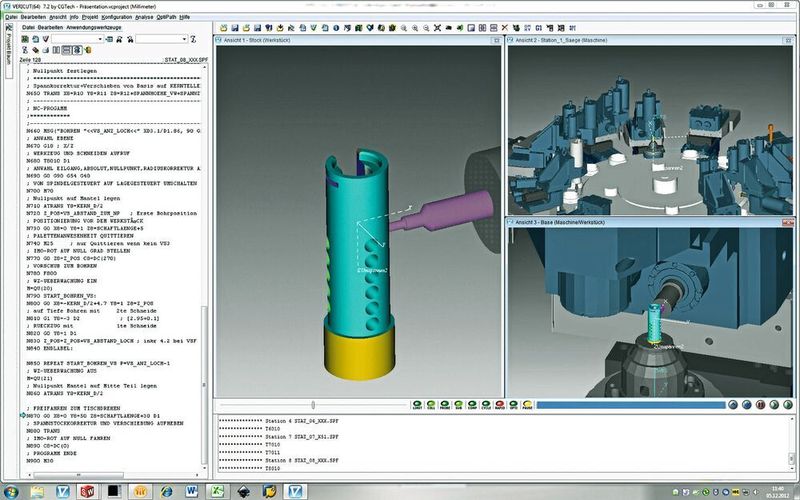
Task: Click the Internet Explorer taskbar icon
Action: pyautogui.click(x=166, y=491)
